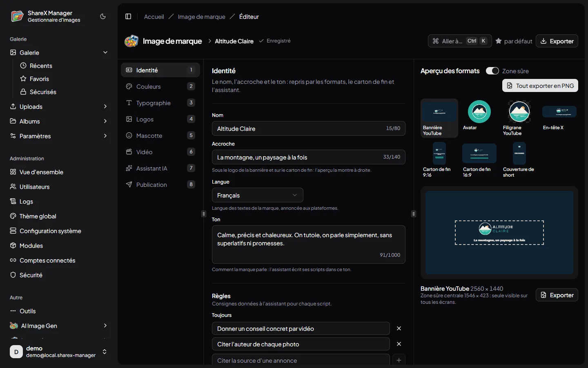588x368 pixels.
Task: Mark brand as par défaut star
Action: point(514,41)
